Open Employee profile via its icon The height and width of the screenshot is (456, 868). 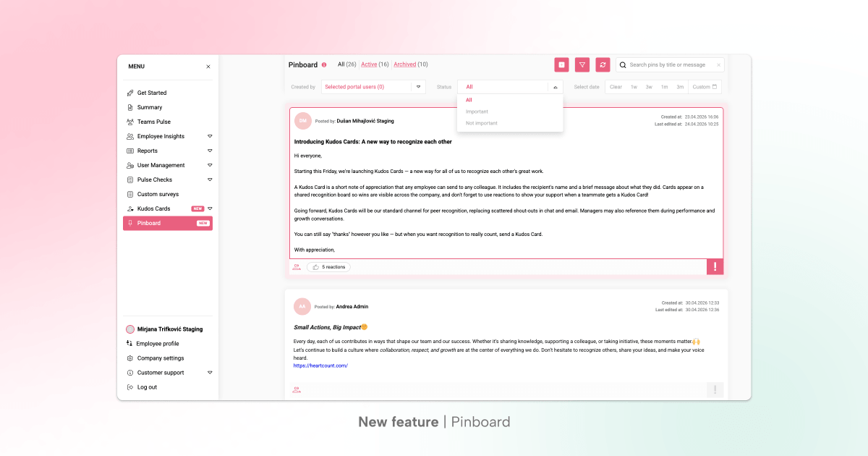coord(130,344)
